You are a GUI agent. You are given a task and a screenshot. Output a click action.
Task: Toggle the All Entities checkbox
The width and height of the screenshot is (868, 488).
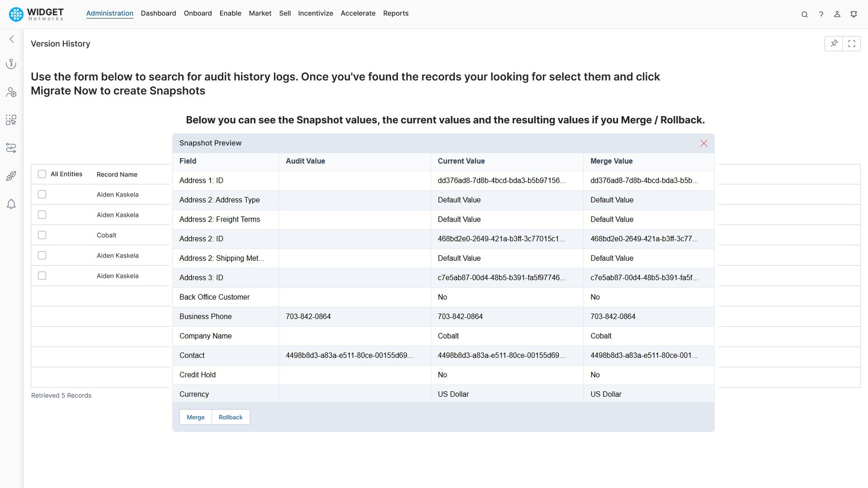coord(42,174)
